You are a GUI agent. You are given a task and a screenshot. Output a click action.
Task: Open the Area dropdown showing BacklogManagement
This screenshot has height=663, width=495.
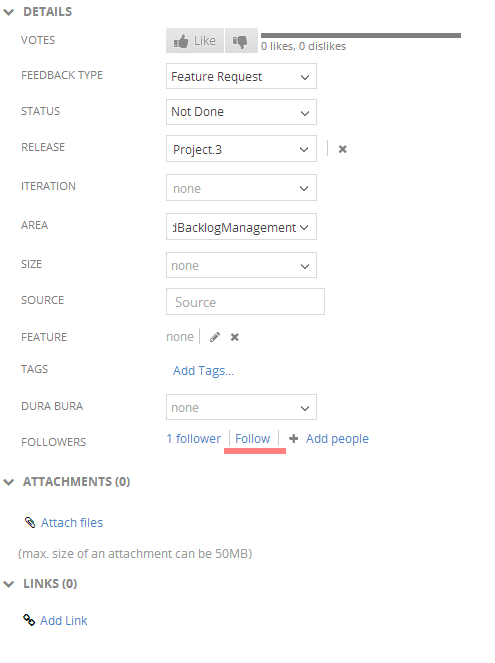pyautogui.click(x=241, y=227)
